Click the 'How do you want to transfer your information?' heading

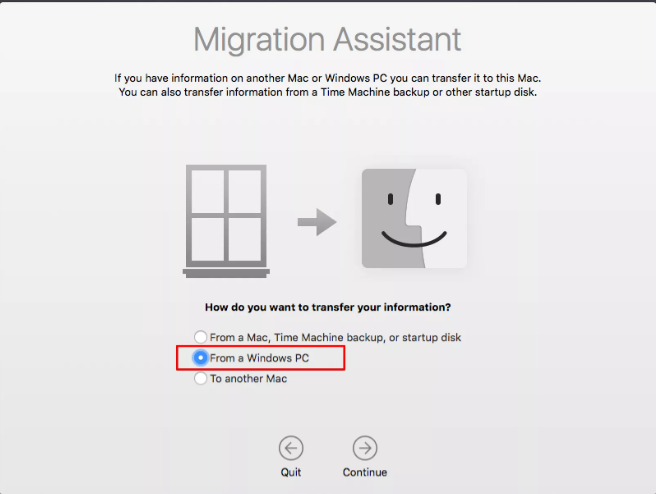tap(328, 307)
